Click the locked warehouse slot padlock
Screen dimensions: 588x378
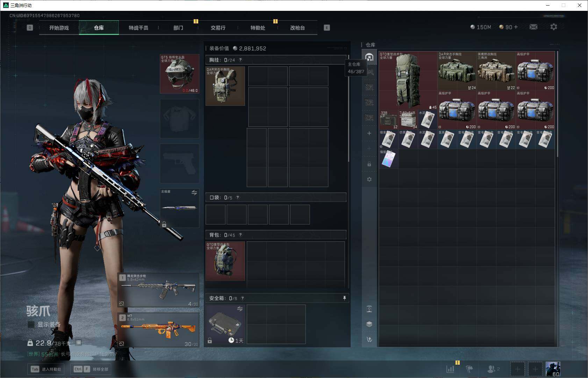pyautogui.click(x=369, y=164)
